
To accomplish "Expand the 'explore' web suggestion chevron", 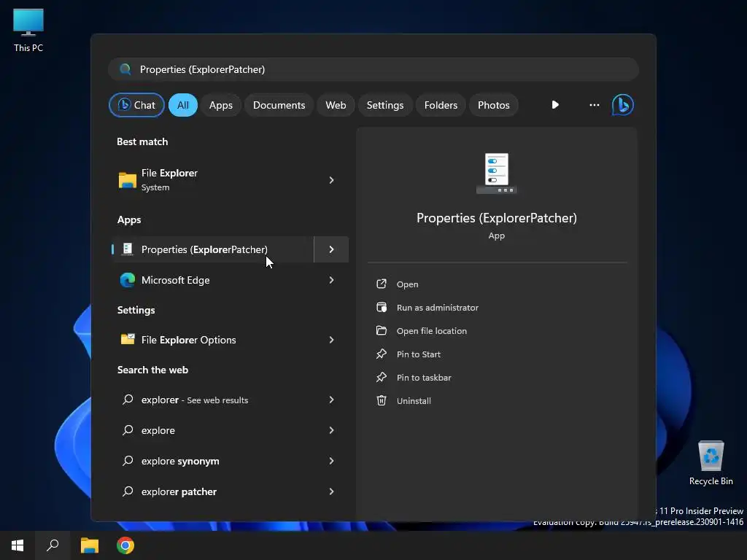I will 332,430.
